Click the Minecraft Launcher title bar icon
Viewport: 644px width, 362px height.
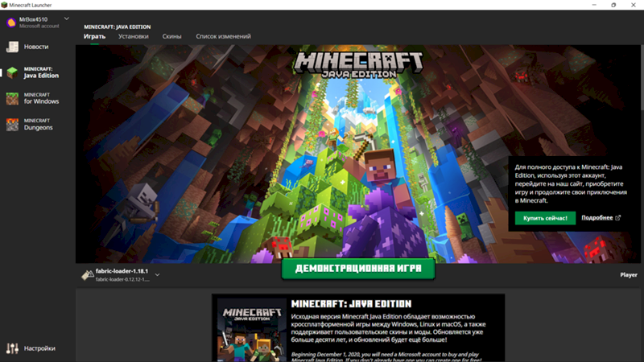pos(5,5)
